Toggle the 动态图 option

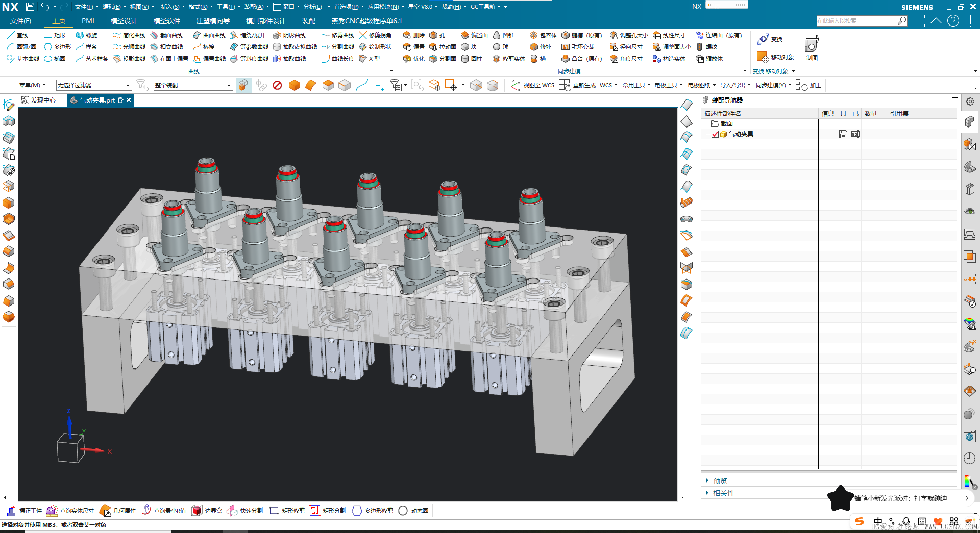point(414,511)
